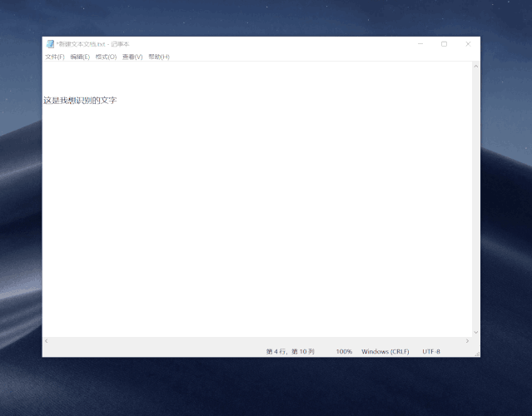The image size is (532, 416).
Task: Click the vertical scrollbar up arrow
Action: [x=476, y=67]
